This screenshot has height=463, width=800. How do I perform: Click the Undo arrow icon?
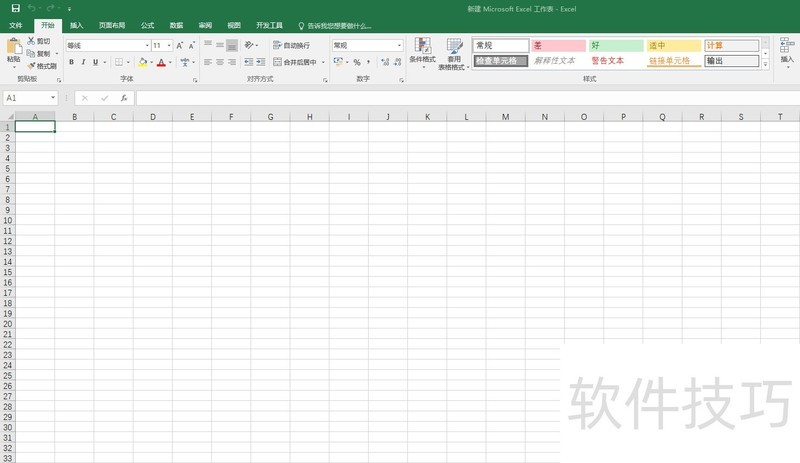pos(32,8)
